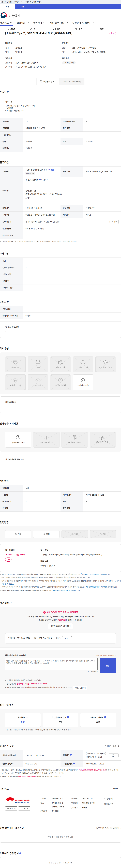Click 로그인 button next to 이메일

(67, 638)
